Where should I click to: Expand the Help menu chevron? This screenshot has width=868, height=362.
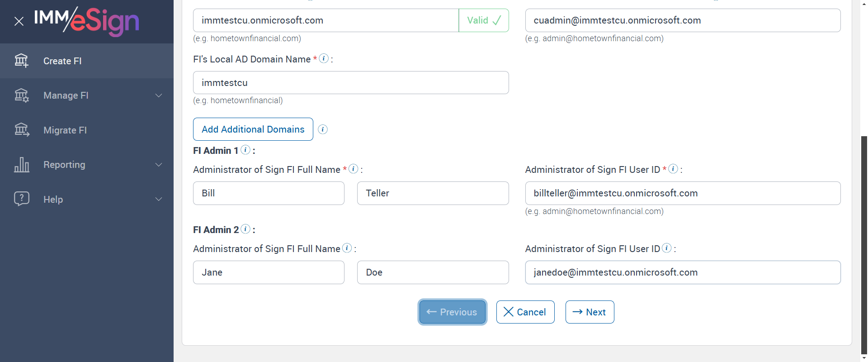pyautogui.click(x=159, y=199)
